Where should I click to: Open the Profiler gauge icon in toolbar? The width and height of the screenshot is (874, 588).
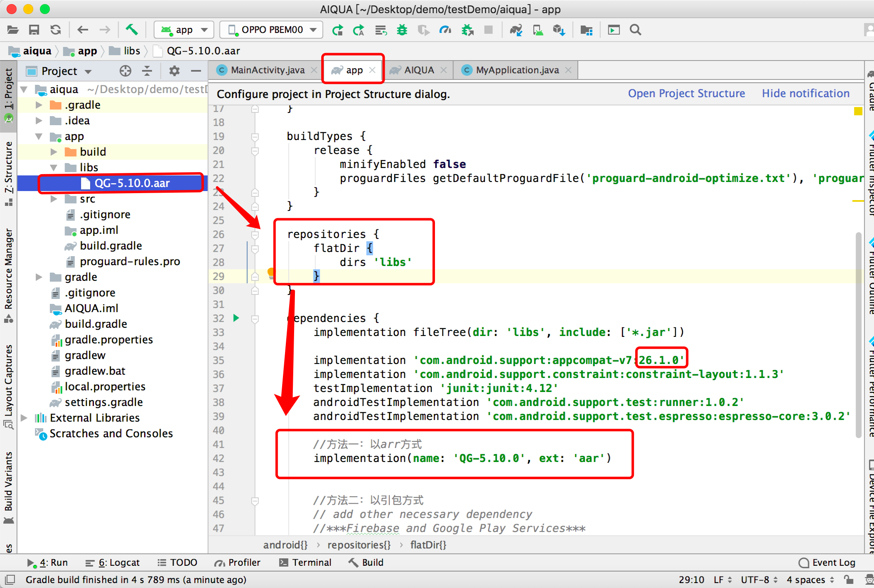(445, 30)
